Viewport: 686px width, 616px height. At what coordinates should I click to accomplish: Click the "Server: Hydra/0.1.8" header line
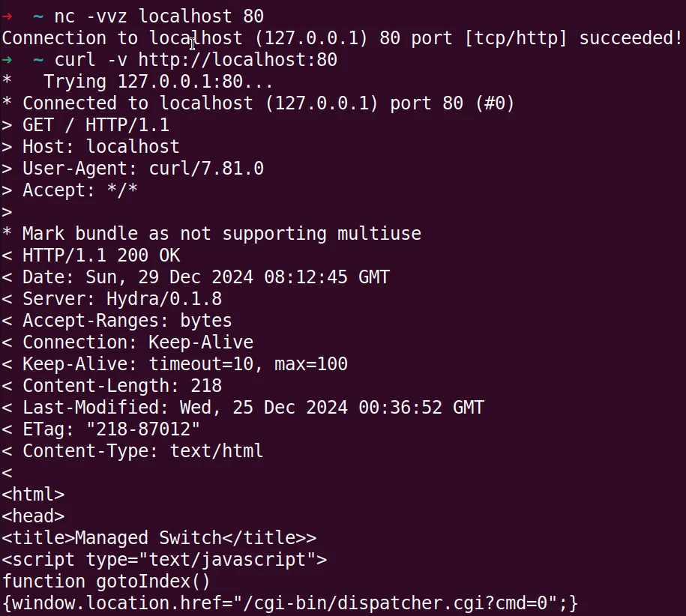[121, 298]
